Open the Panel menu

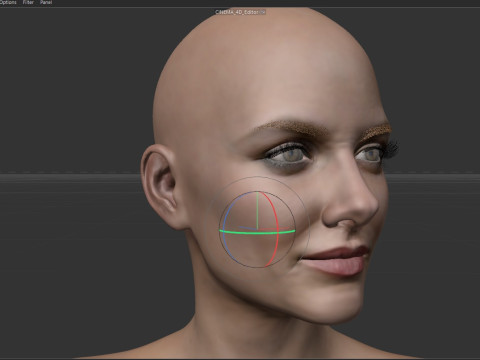click(46, 2)
